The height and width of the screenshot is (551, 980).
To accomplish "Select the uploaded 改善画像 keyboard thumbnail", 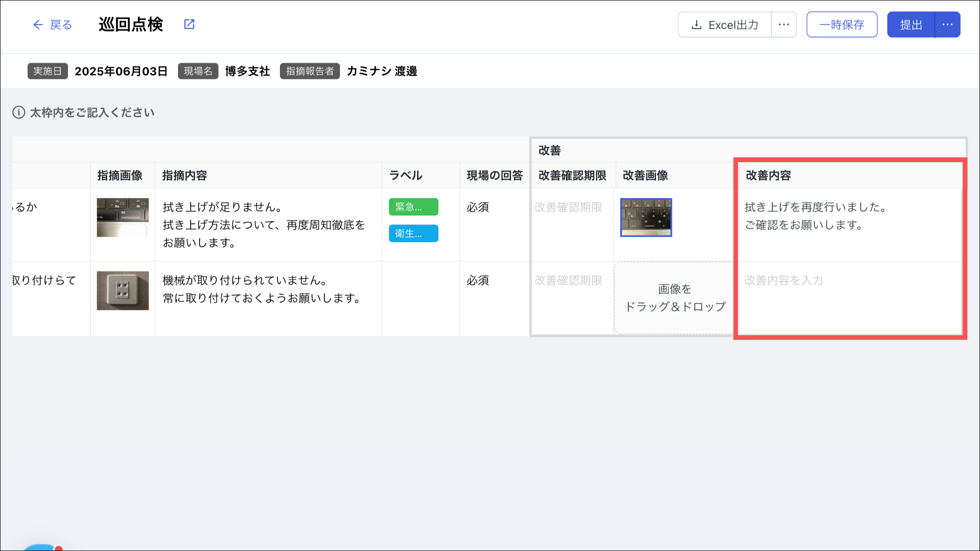I will pyautogui.click(x=646, y=218).
